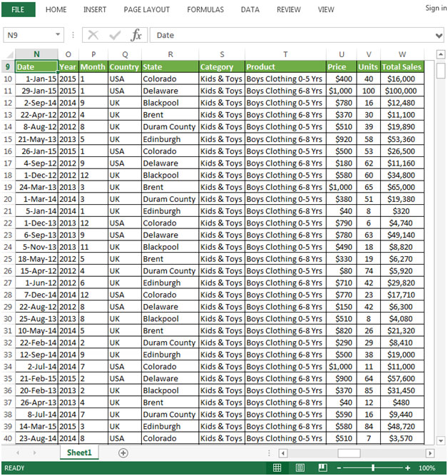Select the $3,570 total sales cell

tap(402, 438)
